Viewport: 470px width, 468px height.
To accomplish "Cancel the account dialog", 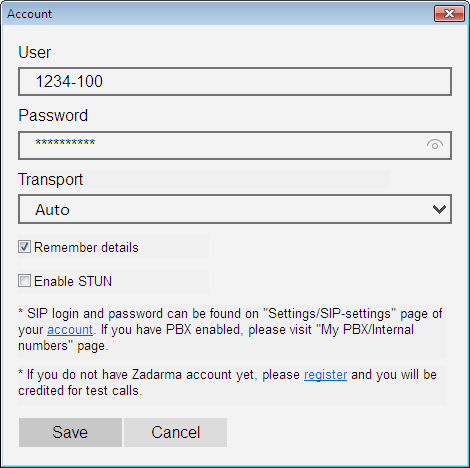I will click(175, 432).
